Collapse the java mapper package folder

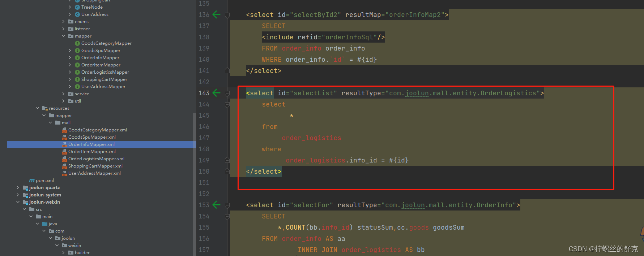(x=64, y=36)
